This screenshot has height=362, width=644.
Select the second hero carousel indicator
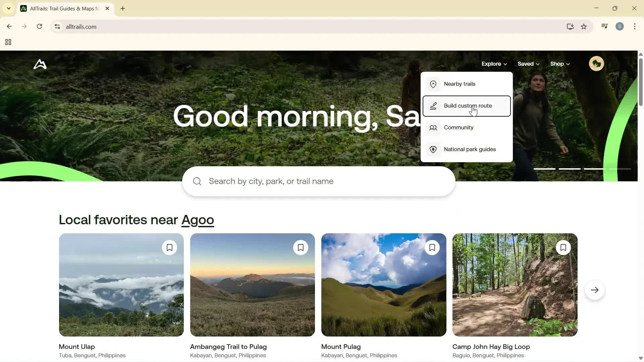click(x=570, y=169)
